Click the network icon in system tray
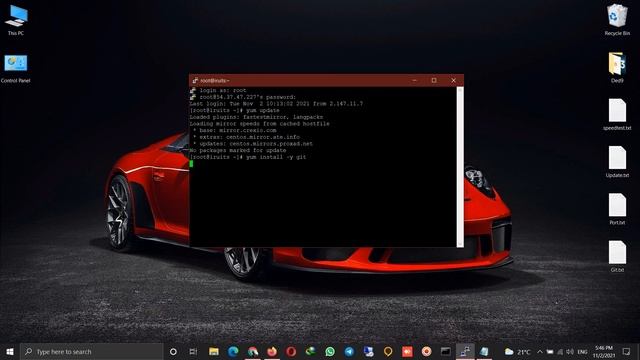This screenshot has width=640, height=360. tap(560, 351)
